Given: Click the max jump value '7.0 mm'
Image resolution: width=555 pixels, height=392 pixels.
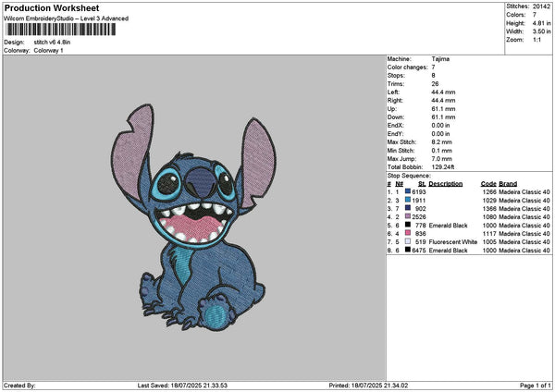Looking at the screenshot, I should (442, 159).
